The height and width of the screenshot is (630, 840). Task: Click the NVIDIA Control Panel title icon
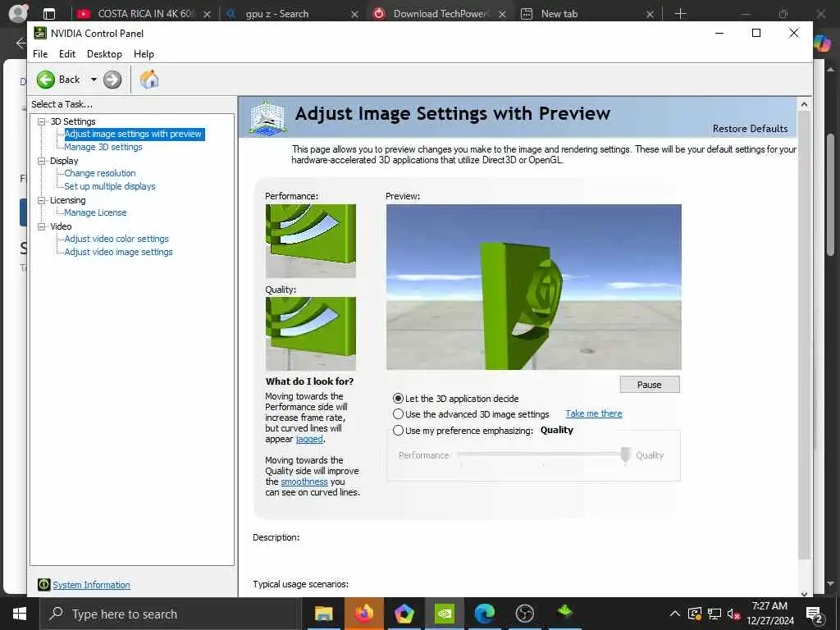[40, 33]
